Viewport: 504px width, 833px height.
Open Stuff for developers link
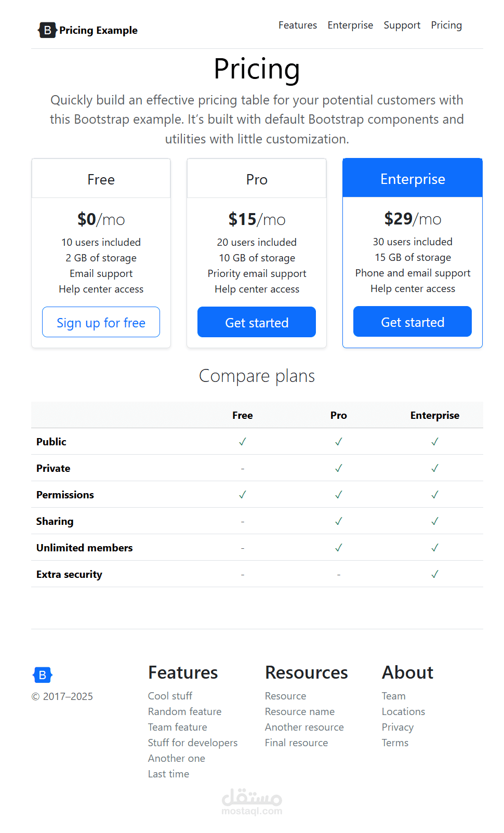click(x=193, y=743)
